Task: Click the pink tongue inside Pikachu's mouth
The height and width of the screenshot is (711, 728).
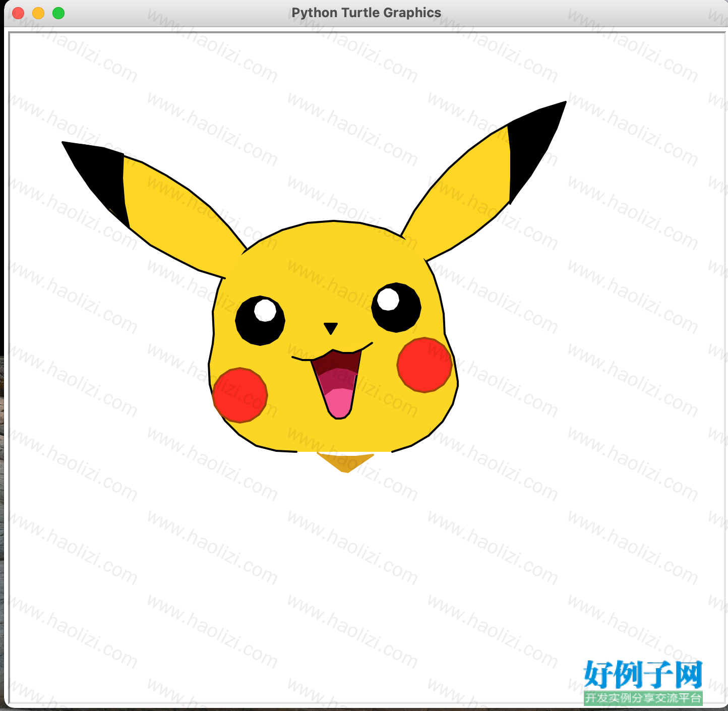Action: [339, 403]
